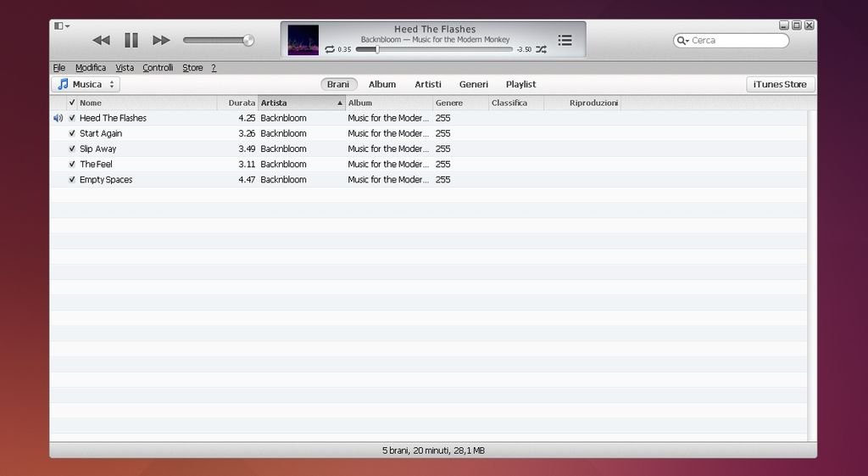Image resolution: width=868 pixels, height=476 pixels.
Task: Click duration 3.49 cell
Action: 247,149
